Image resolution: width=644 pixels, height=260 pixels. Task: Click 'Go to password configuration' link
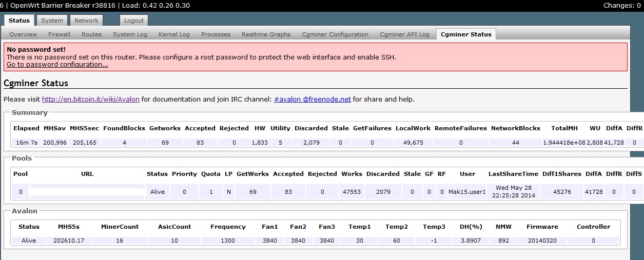pos(57,65)
